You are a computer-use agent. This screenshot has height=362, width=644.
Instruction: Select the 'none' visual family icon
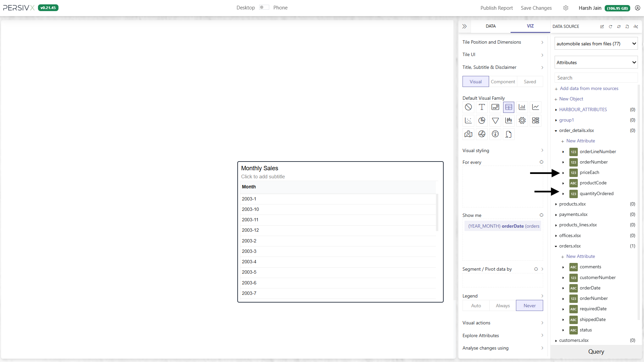pyautogui.click(x=468, y=107)
